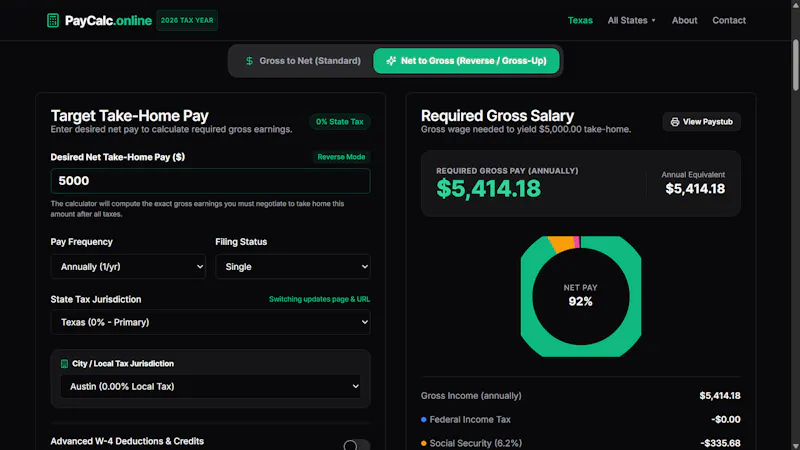The width and height of the screenshot is (800, 450).
Task: Click the Annual Equivalent $5,414.18 value
Action: 695,189
